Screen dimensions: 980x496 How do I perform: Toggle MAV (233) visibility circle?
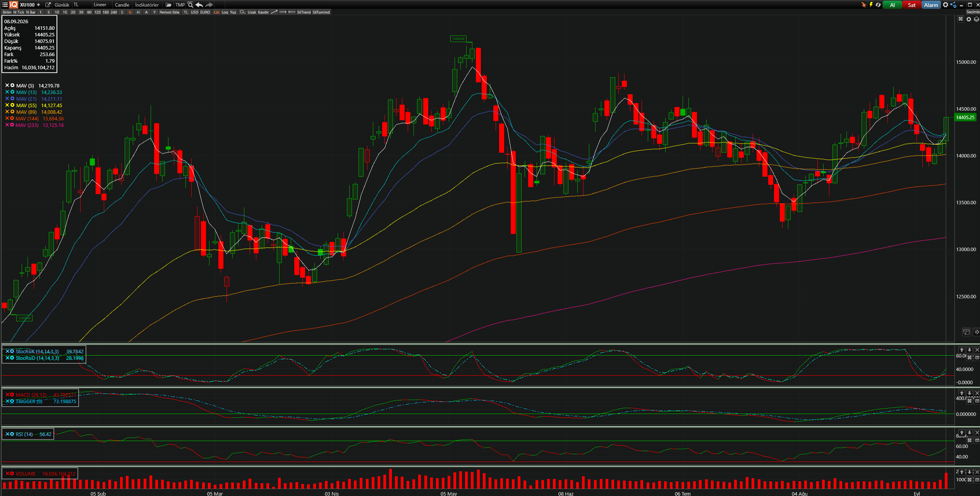(12, 125)
